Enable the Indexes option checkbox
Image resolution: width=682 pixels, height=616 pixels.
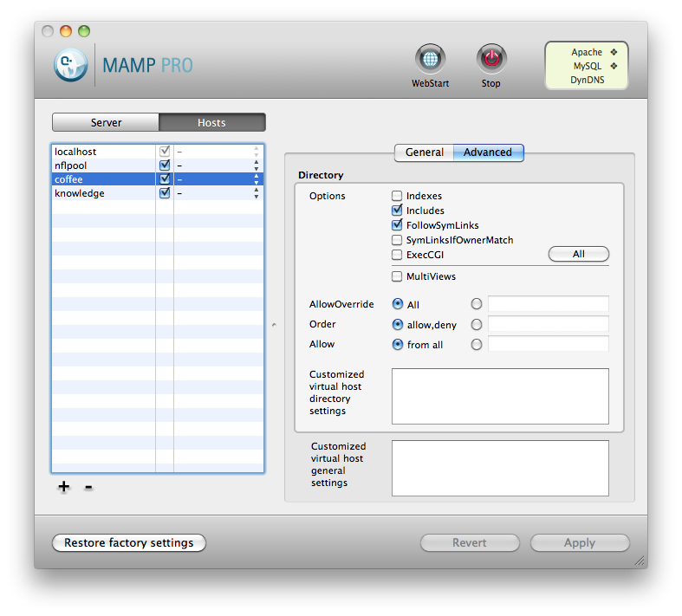(x=397, y=197)
